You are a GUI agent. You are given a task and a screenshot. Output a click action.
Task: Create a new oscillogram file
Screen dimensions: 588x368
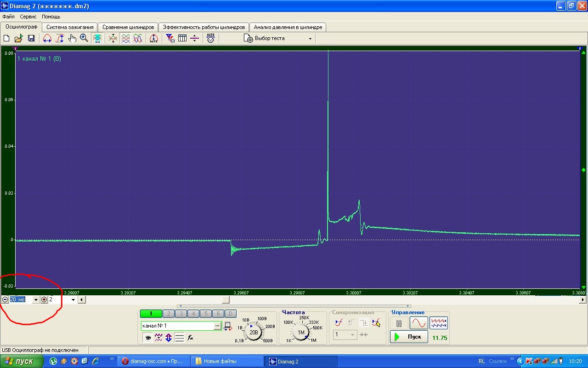[x=7, y=39]
